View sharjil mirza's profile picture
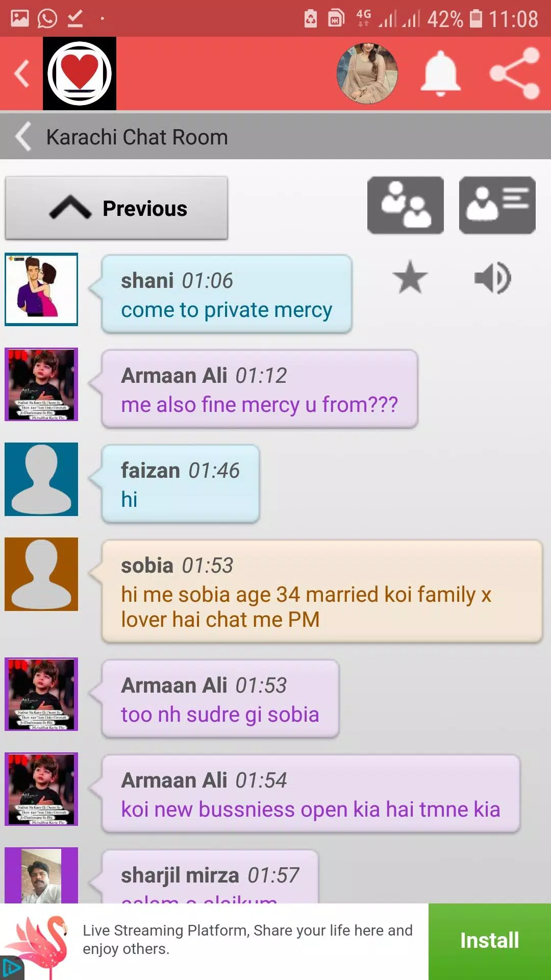This screenshot has width=551, height=980. [41, 875]
